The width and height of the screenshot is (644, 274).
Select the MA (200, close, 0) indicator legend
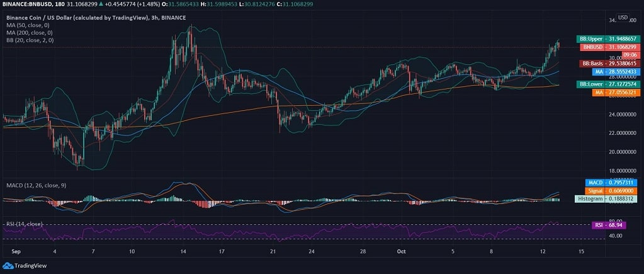[31, 33]
